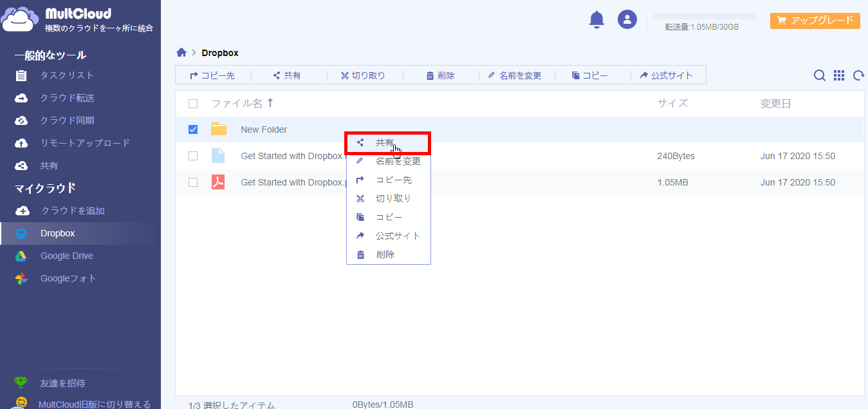
Task: Sort by サイズ column header
Action: (x=672, y=103)
